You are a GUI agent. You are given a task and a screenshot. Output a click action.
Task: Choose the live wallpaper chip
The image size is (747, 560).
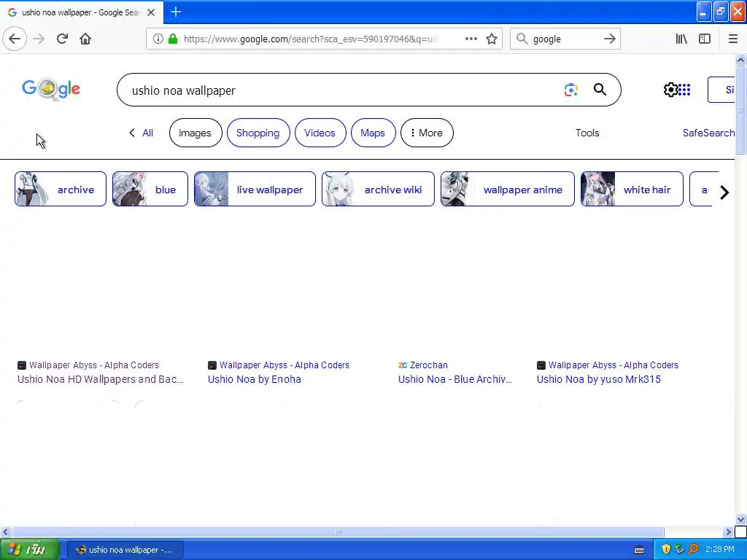(x=255, y=189)
